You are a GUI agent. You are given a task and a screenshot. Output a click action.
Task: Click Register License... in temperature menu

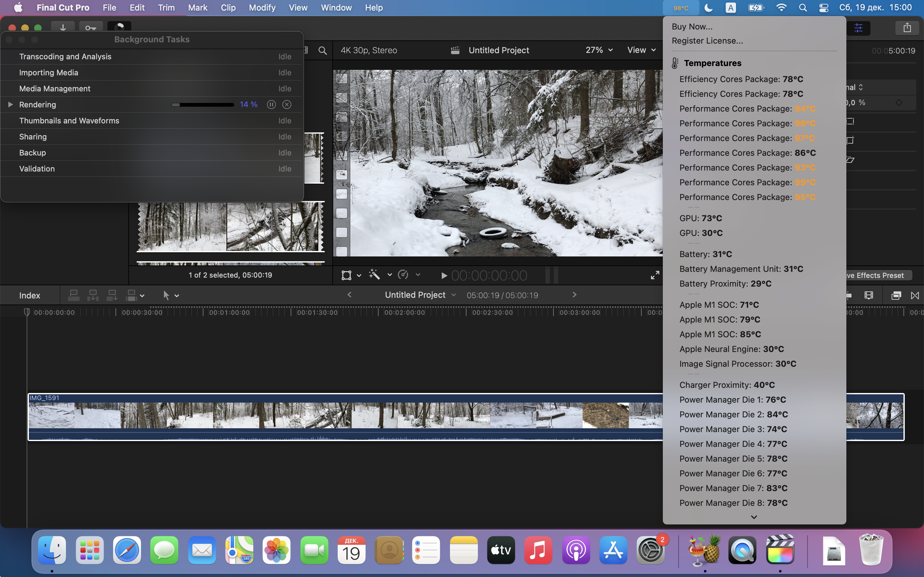707,41
